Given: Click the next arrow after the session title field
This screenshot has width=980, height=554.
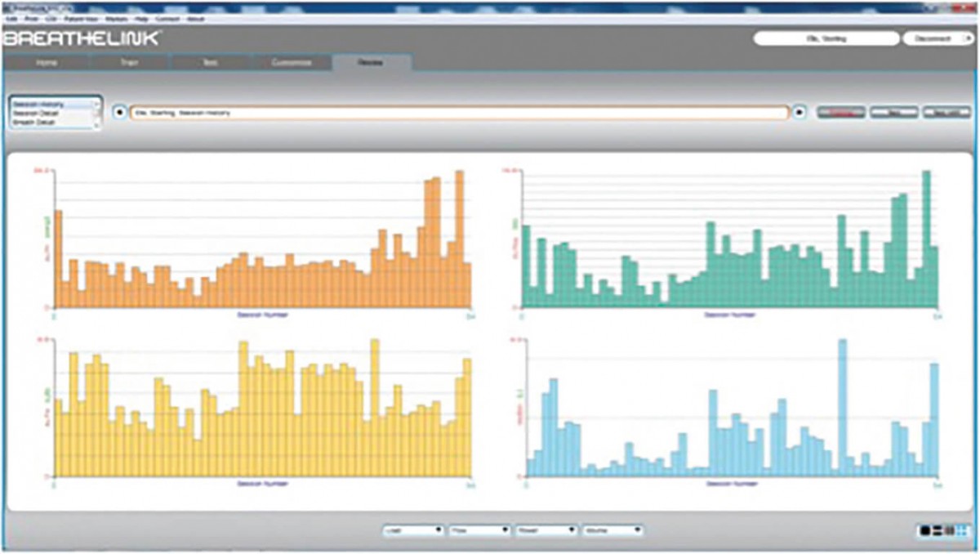Looking at the screenshot, I should tap(800, 113).
